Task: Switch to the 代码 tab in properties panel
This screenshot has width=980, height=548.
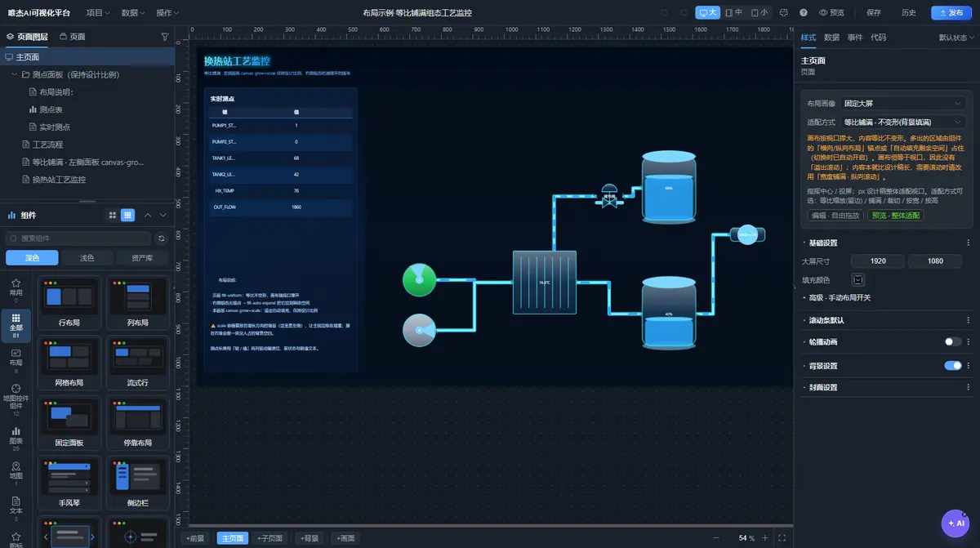Action: pos(878,38)
